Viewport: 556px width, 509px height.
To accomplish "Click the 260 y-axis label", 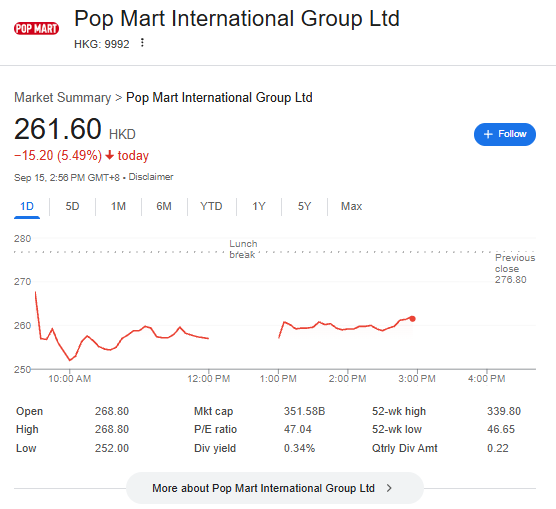I will [x=22, y=325].
